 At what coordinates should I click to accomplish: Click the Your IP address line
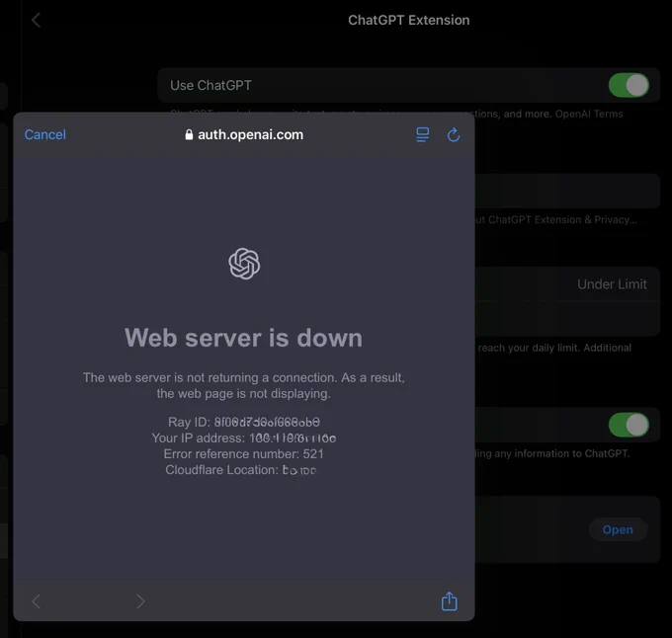(x=243, y=439)
